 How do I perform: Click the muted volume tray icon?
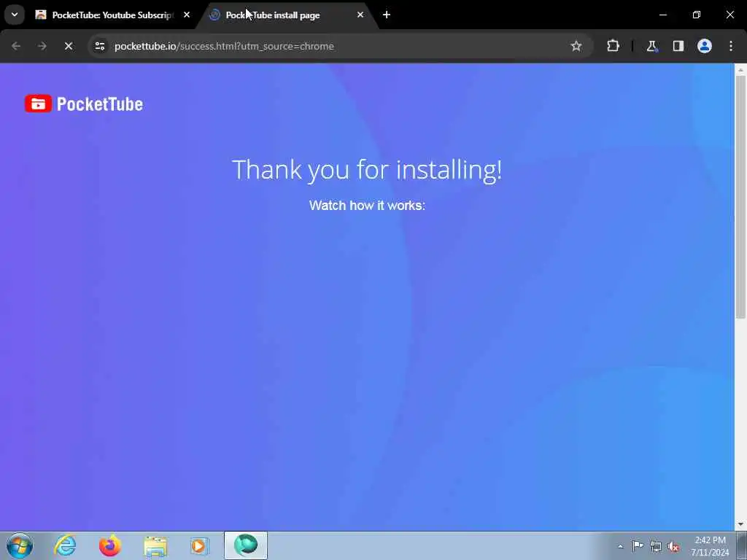coord(673,547)
